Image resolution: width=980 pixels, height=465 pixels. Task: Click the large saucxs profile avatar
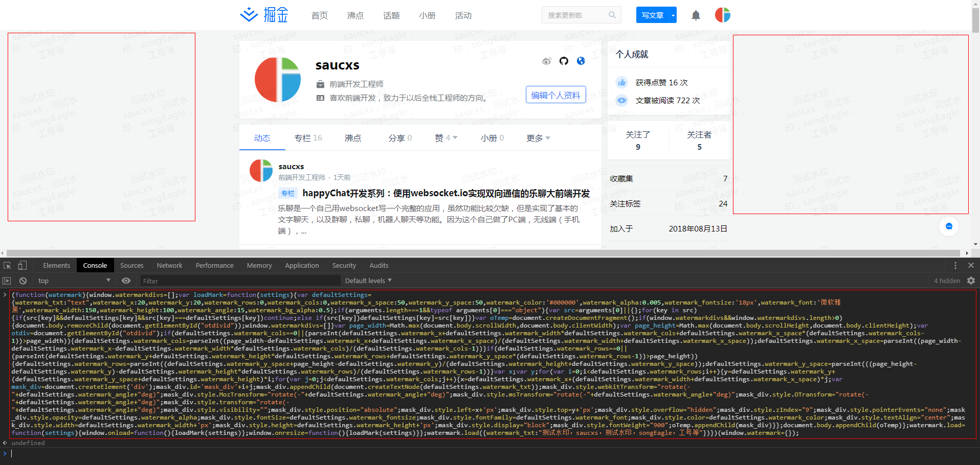point(278,80)
